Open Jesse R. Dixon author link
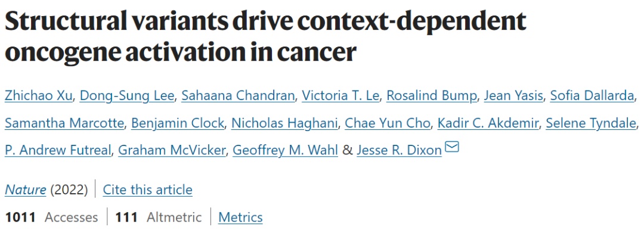644x242 pixels. [x=399, y=150]
